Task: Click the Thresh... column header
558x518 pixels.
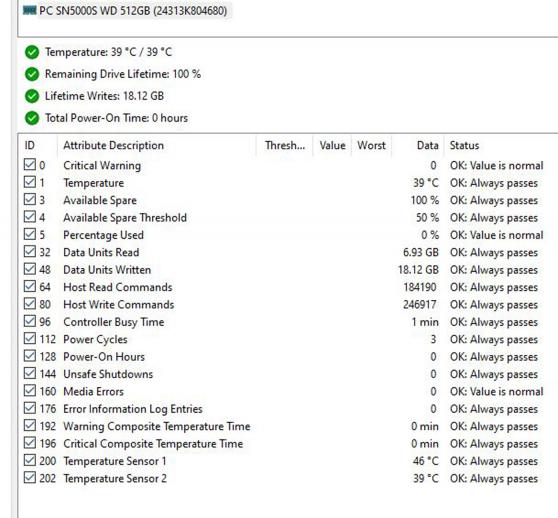Action: [285, 146]
